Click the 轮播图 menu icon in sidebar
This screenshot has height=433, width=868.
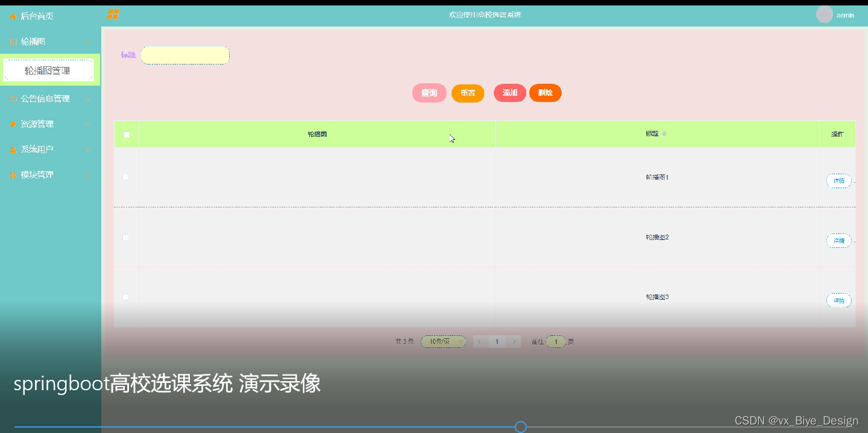click(13, 42)
